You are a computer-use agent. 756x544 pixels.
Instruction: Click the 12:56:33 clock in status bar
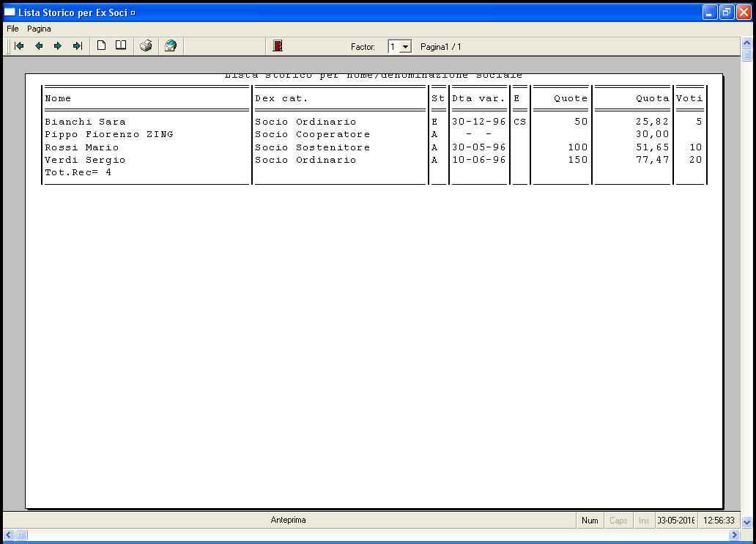point(719,521)
